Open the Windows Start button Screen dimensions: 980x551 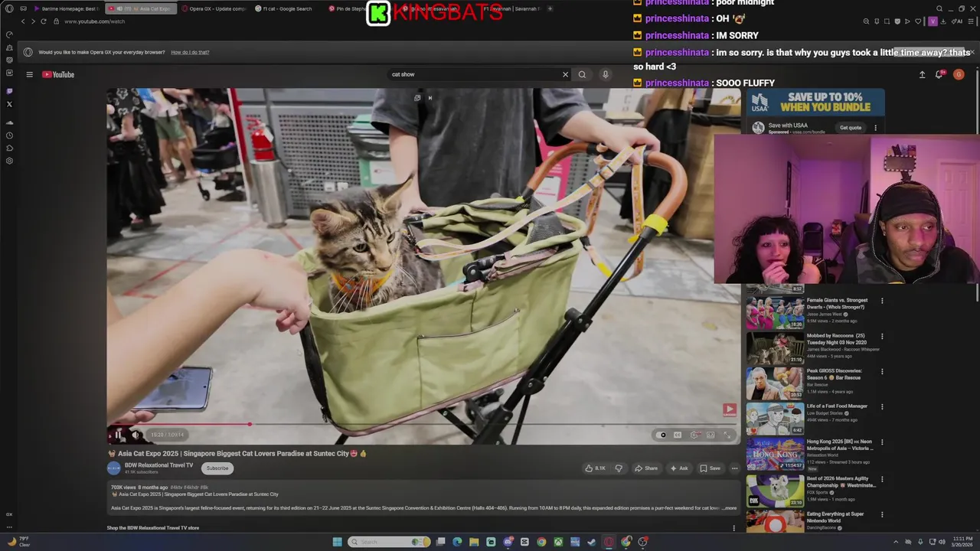click(x=337, y=542)
